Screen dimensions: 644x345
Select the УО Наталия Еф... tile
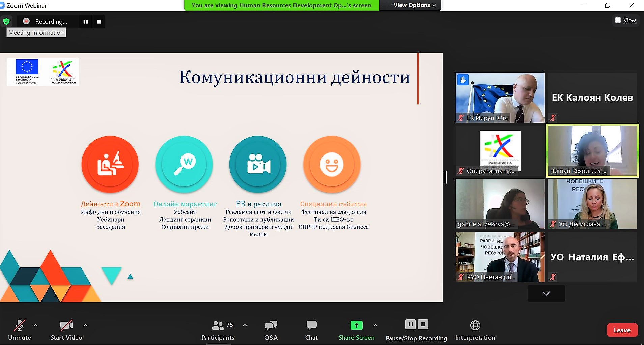[x=592, y=257]
